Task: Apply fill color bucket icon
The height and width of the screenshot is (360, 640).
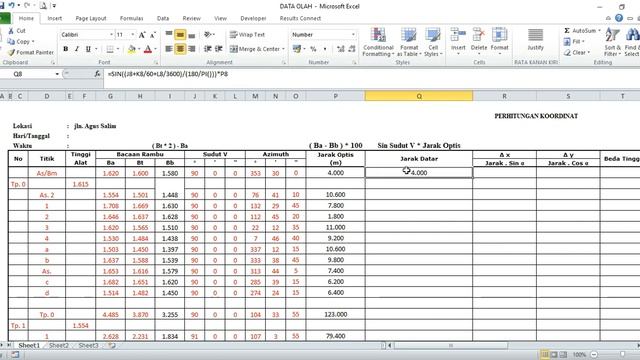Action: tap(131, 49)
